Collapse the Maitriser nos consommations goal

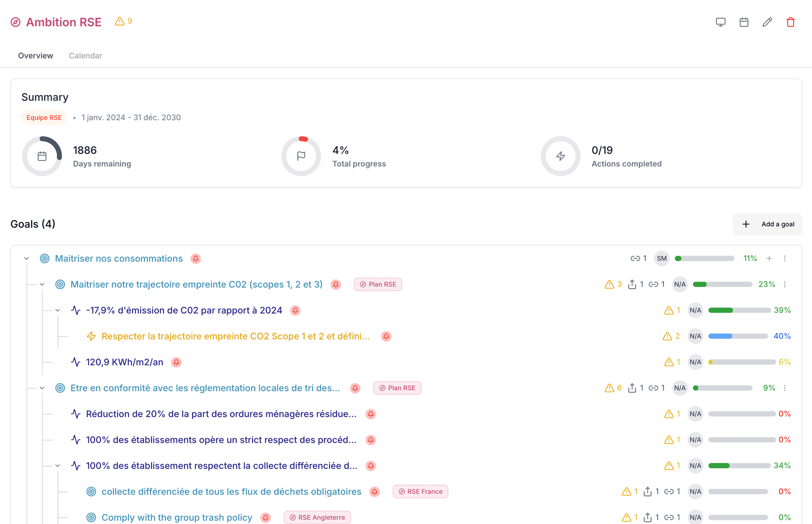pos(27,259)
